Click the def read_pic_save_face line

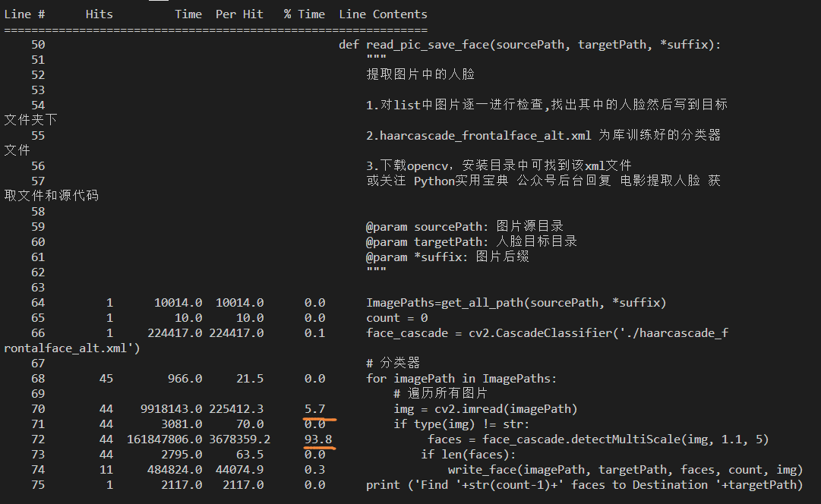coord(529,45)
